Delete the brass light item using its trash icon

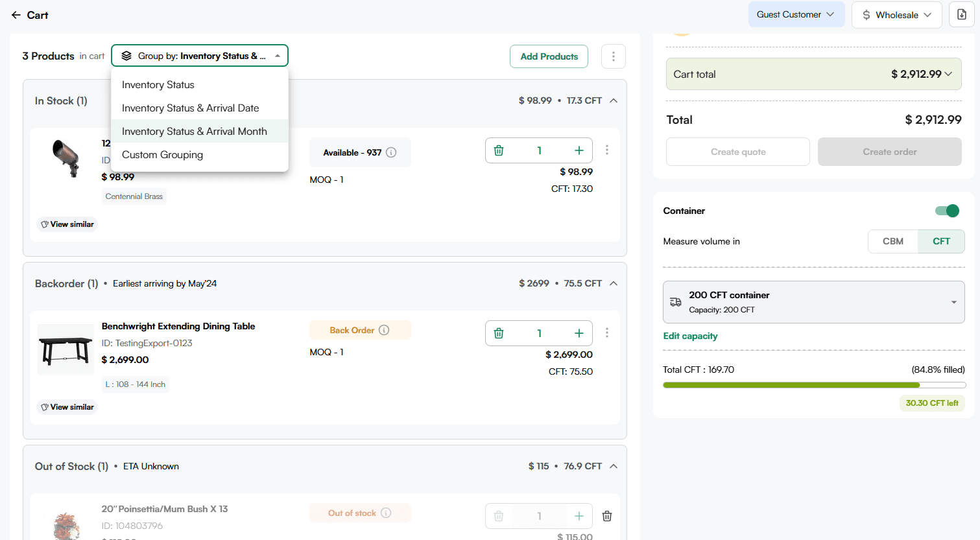coord(499,150)
